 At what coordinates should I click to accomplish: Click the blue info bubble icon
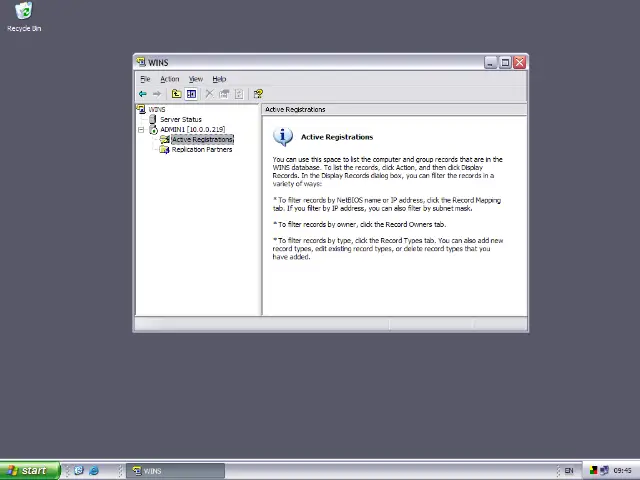click(x=283, y=137)
